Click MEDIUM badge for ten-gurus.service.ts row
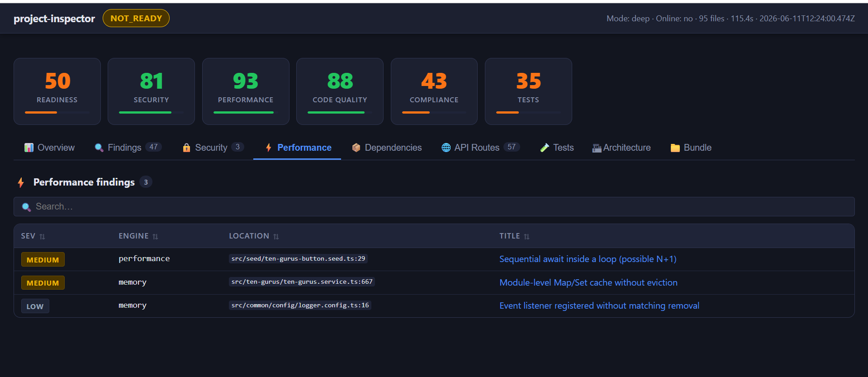Viewport: 868px width, 377px height. point(43,282)
